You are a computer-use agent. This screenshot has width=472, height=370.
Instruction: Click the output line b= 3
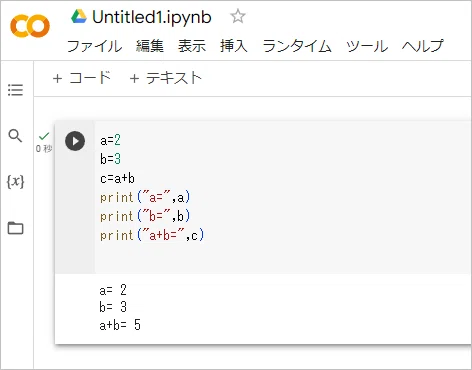[x=113, y=307]
